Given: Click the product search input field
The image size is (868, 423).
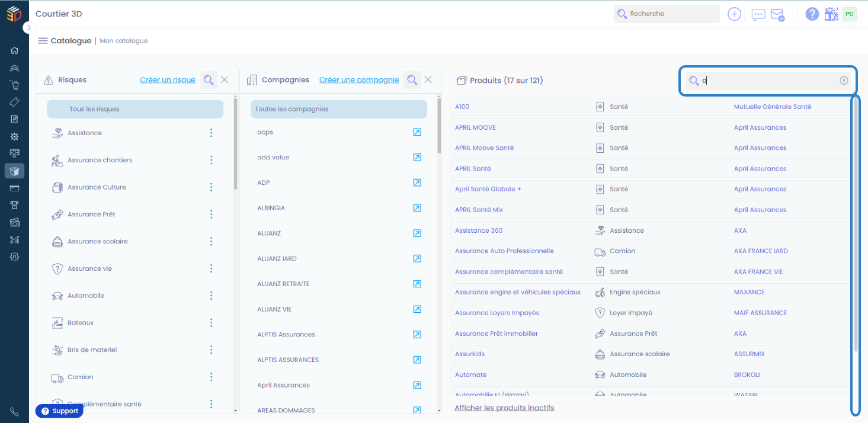Looking at the screenshot, I should (768, 81).
